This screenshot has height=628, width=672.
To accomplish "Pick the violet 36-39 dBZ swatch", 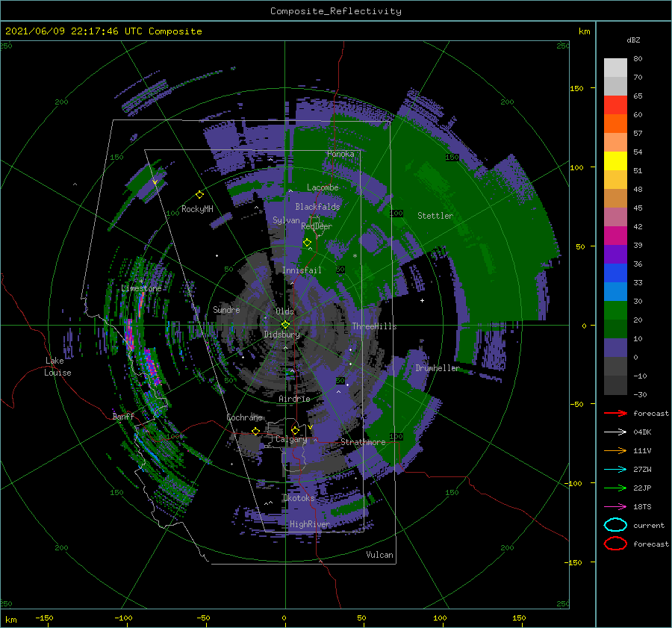I will (615, 255).
